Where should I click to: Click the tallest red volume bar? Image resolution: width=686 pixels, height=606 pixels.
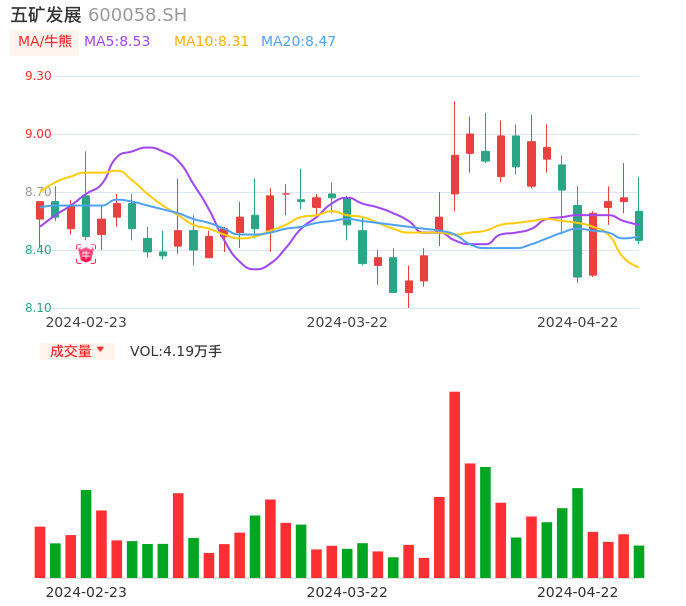[455, 485]
